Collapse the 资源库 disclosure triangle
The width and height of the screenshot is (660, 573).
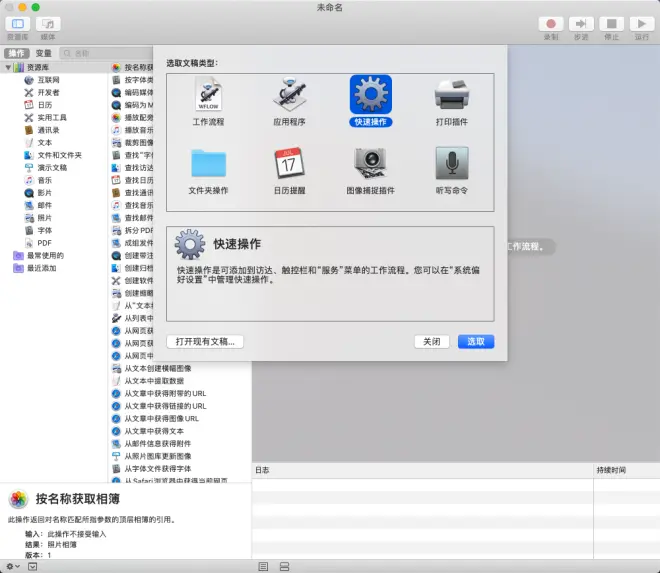[8, 67]
